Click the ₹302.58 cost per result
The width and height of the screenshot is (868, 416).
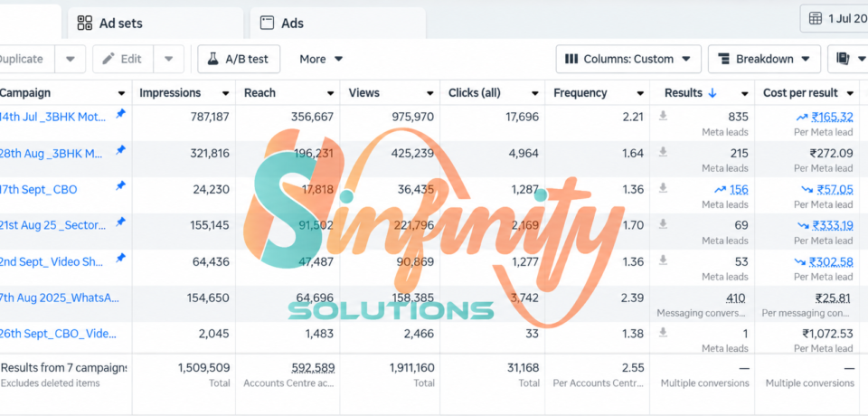click(831, 261)
